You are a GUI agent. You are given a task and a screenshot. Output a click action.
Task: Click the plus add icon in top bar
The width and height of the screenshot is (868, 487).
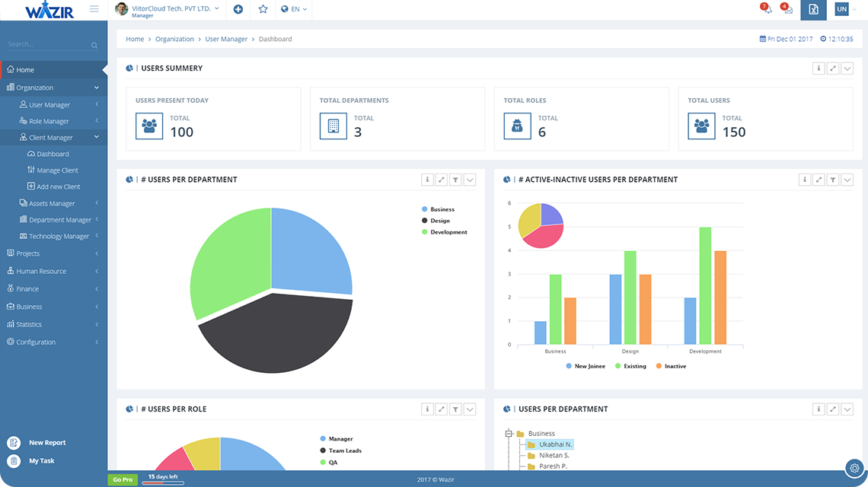(x=238, y=9)
